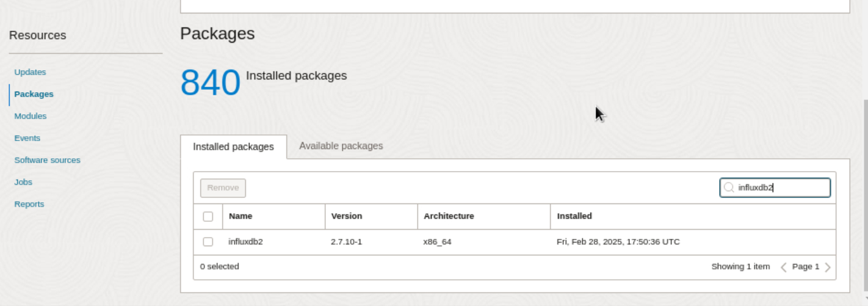This screenshot has width=868, height=306.
Task: Open the Modules resource link
Action: (x=31, y=116)
